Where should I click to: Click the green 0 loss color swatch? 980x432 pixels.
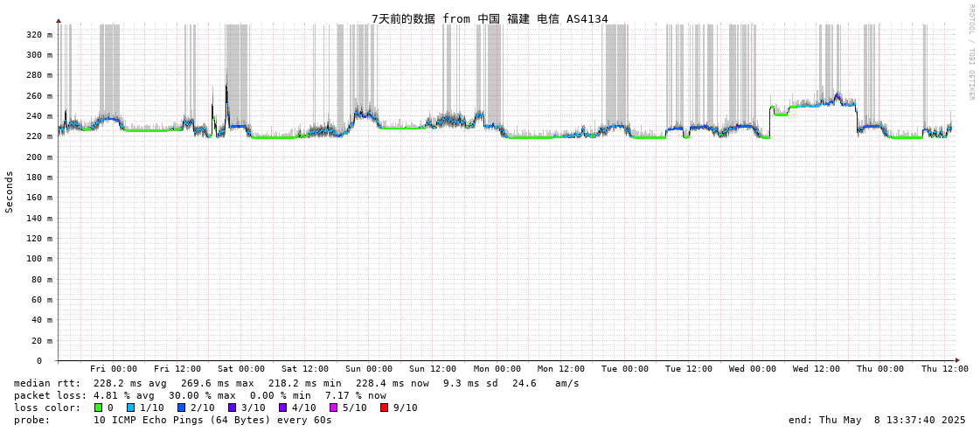coord(98,408)
